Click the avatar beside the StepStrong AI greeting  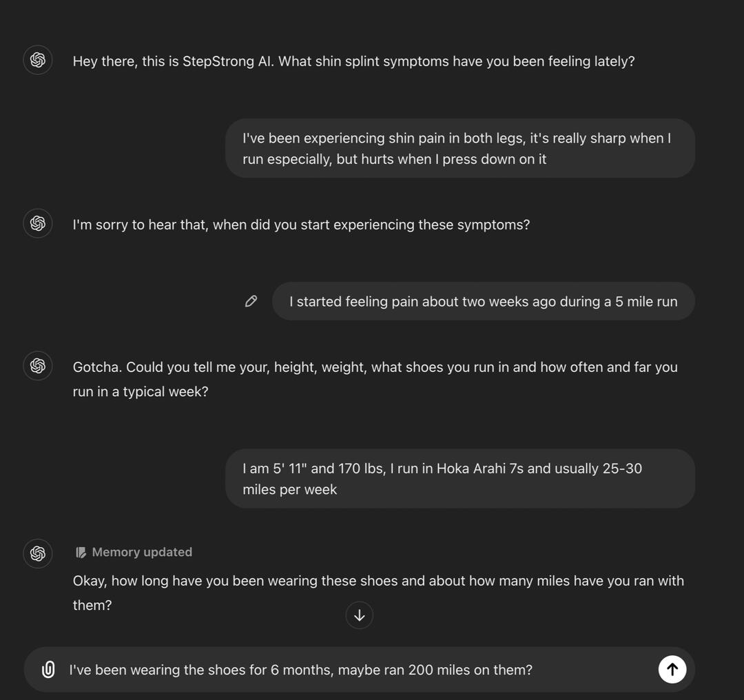point(38,61)
